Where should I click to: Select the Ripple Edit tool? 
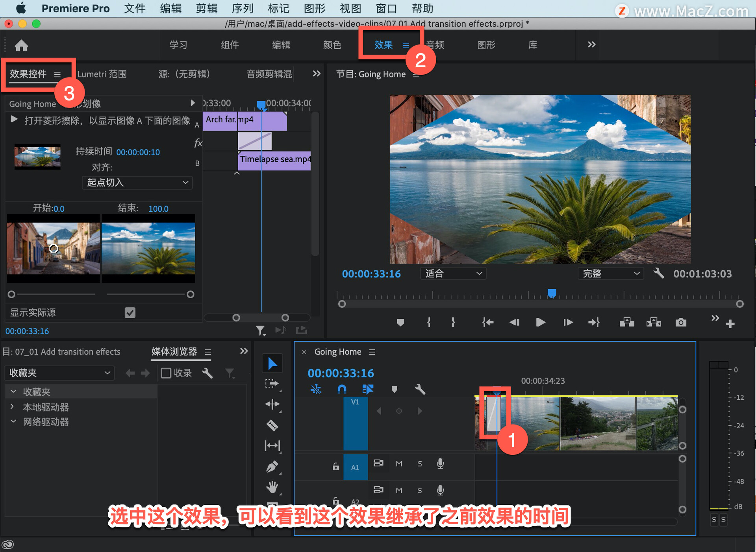[272, 404]
